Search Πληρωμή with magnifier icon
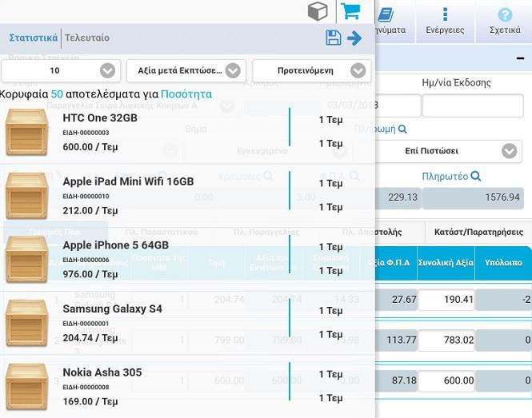Viewport: 532px width, 418px height. point(402,129)
